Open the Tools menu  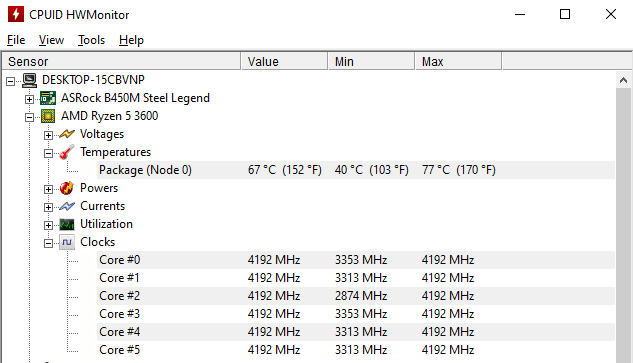tap(92, 40)
